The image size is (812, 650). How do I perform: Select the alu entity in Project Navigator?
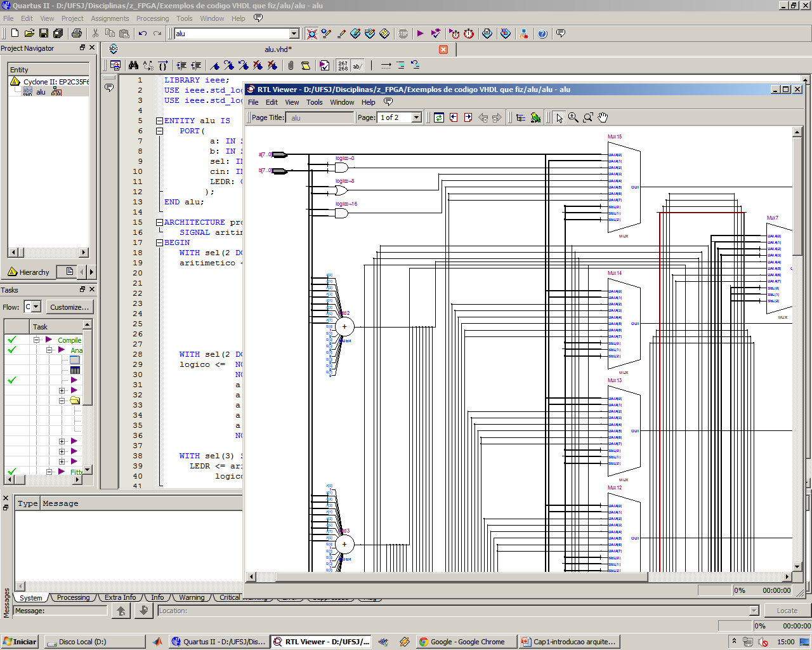tap(41, 92)
